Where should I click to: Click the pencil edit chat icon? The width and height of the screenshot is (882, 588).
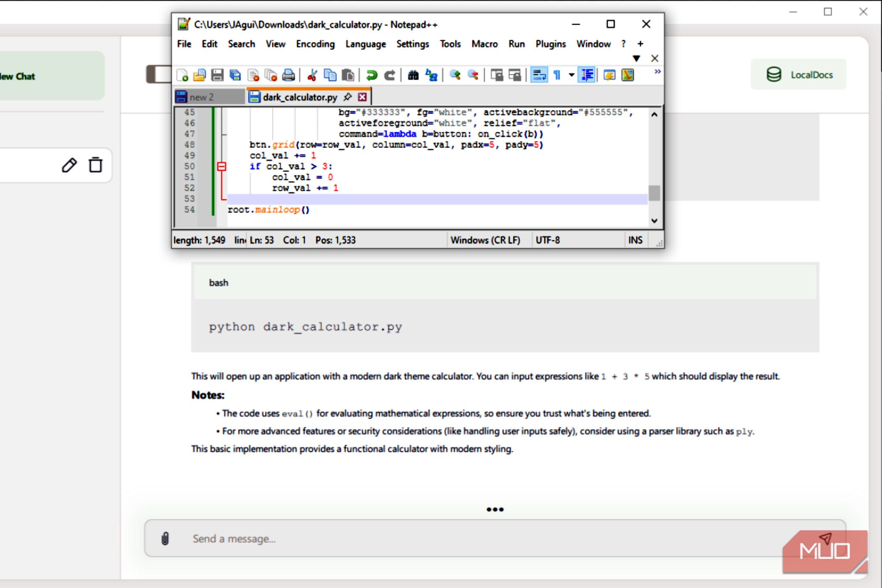tap(69, 165)
